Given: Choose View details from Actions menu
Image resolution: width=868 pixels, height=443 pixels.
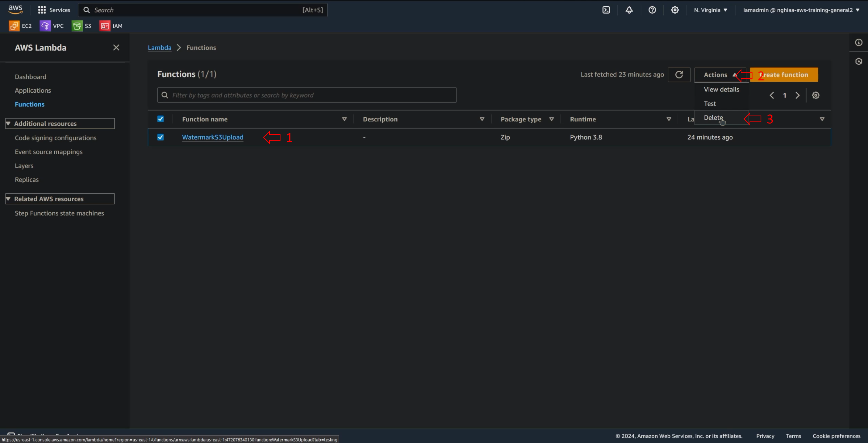Looking at the screenshot, I should pos(721,89).
